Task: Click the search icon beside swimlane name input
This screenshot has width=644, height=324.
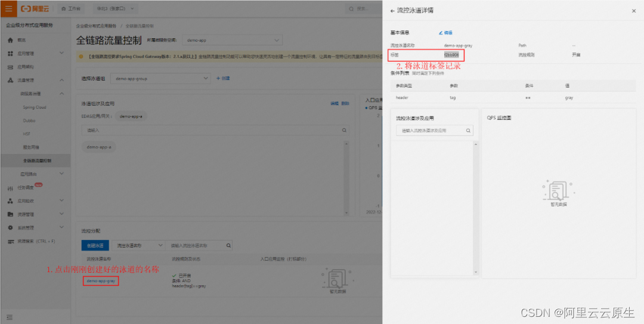Action: pos(228,245)
